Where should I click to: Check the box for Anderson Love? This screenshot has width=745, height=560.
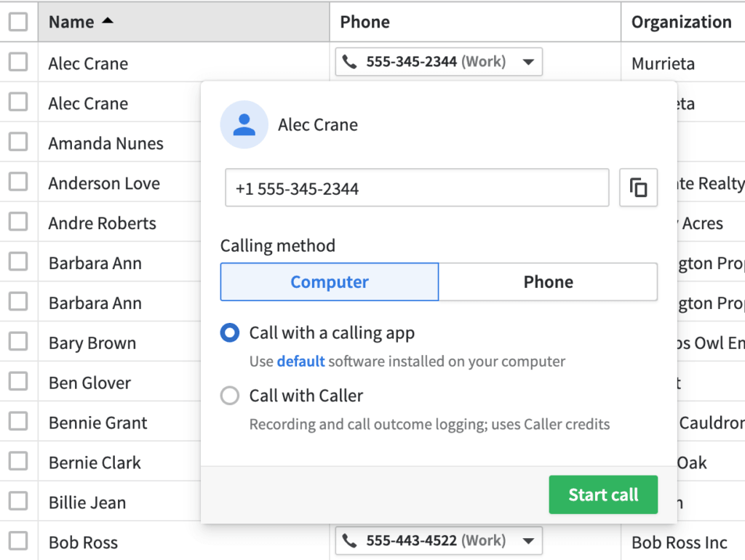(18, 181)
